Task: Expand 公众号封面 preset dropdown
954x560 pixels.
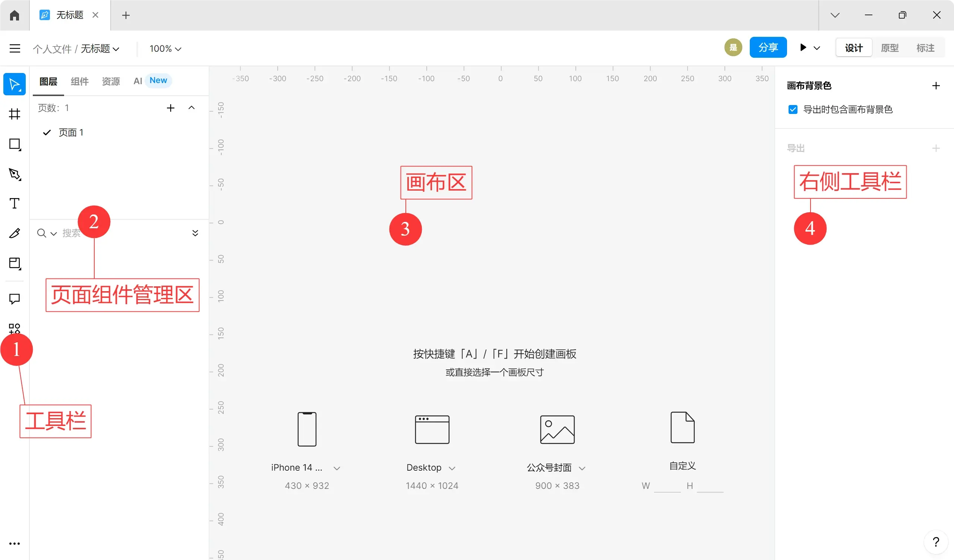Action: (x=582, y=468)
